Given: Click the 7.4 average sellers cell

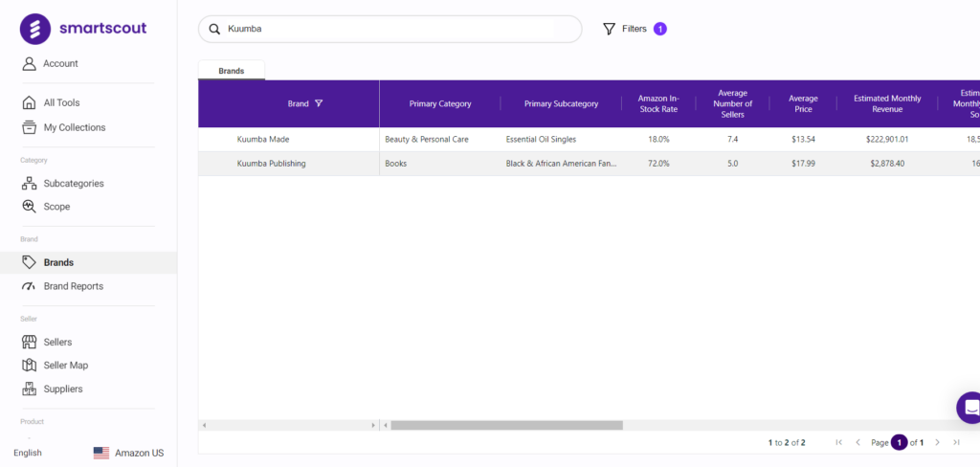Looking at the screenshot, I should (x=732, y=140).
